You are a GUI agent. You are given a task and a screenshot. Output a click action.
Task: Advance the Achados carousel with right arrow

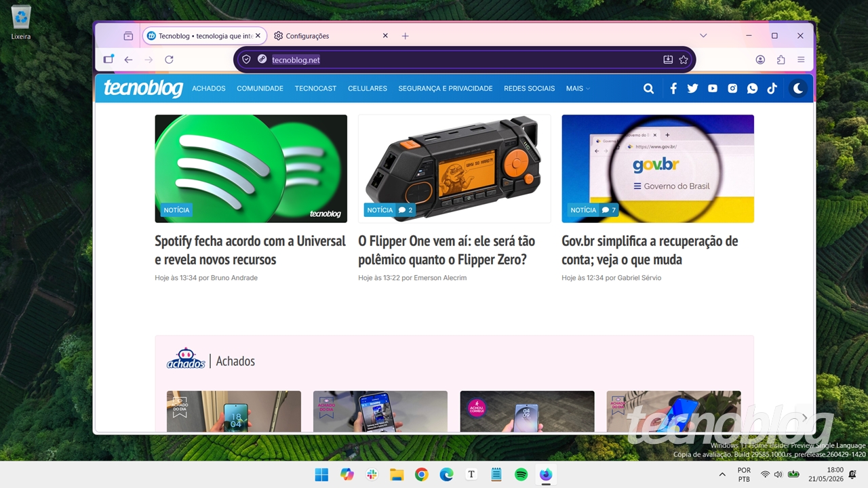click(804, 418)
